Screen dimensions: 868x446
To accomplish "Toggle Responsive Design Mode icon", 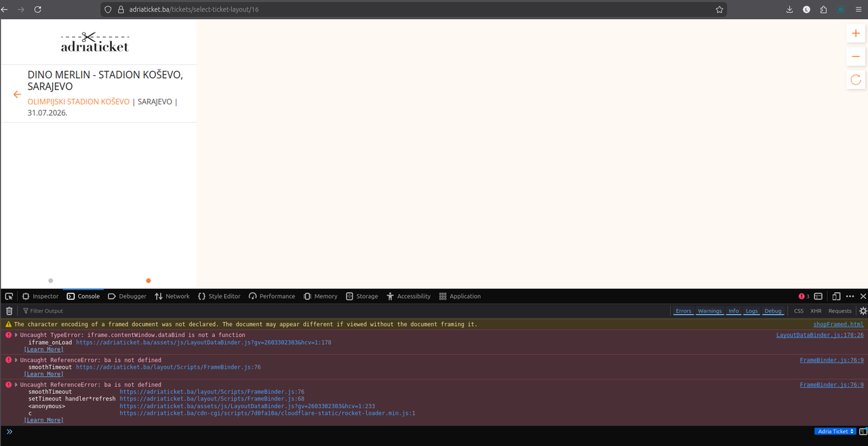I will 836,296.
